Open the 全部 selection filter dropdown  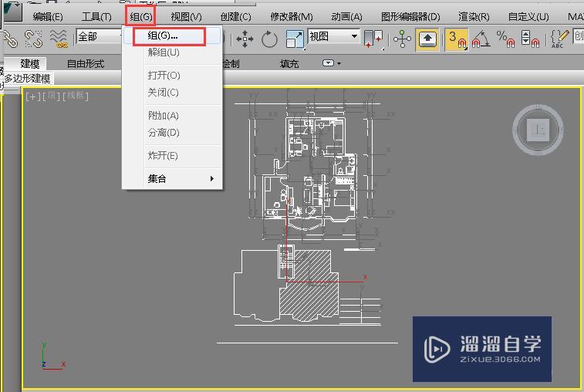click(99, 37)
